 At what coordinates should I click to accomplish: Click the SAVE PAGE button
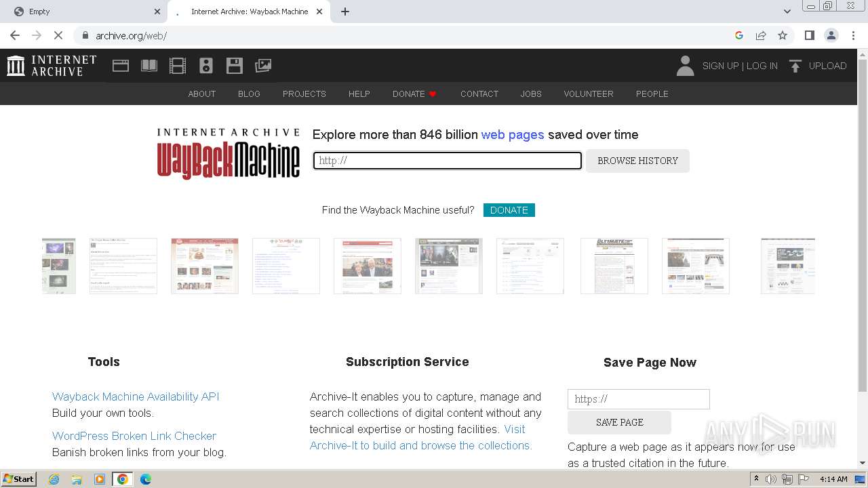(620, 422)
